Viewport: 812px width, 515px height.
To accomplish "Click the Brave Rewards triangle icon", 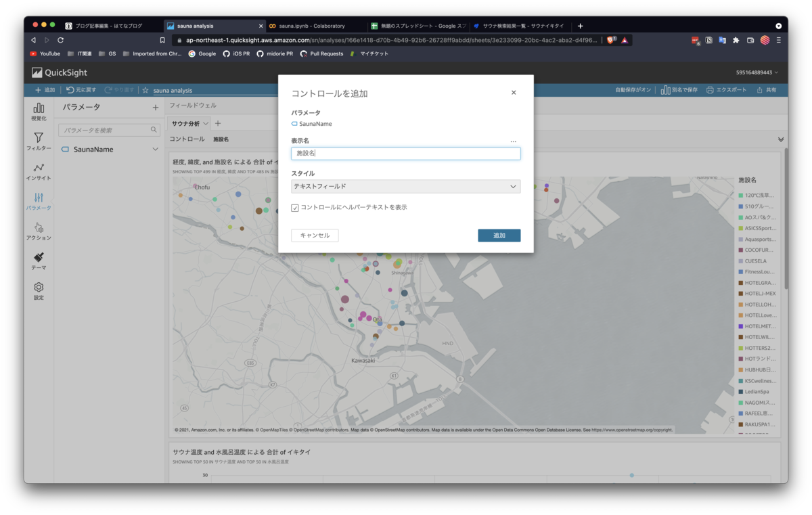I will (625, 40).
